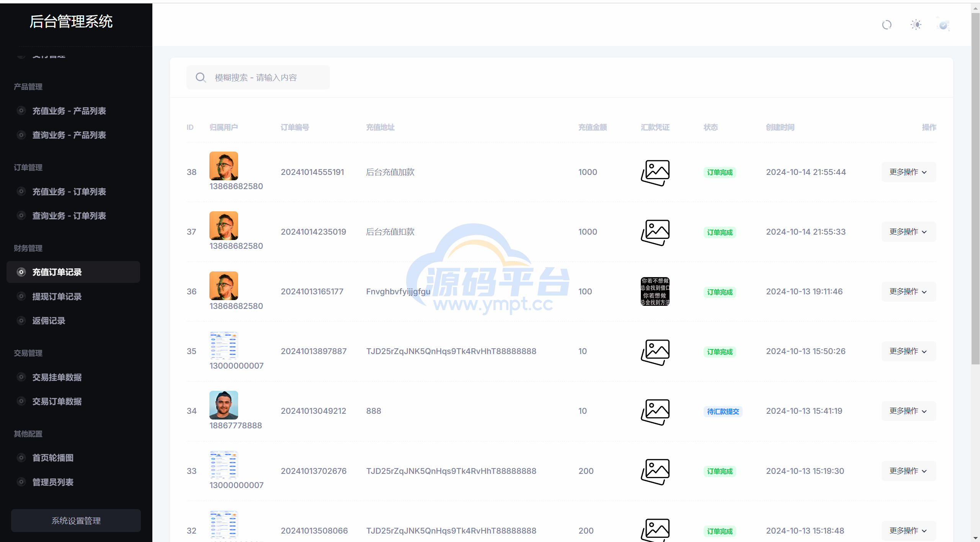Click amount 200 in order 33 row

(586, 471)
